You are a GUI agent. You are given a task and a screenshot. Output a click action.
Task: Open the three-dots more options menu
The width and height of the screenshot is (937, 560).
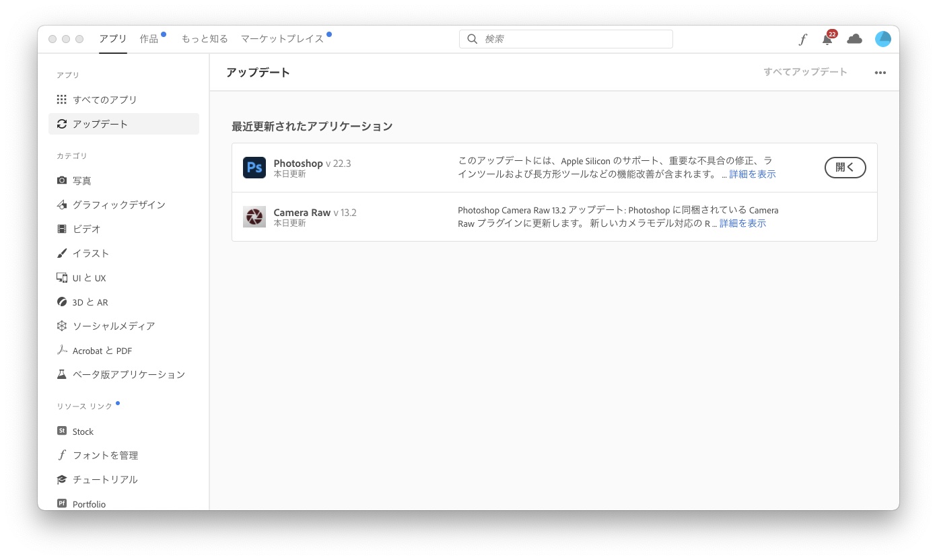click(880, 73)
